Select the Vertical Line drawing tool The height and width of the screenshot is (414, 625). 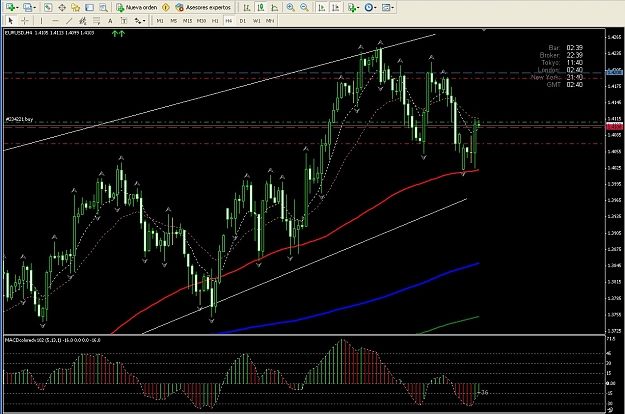[41, 21]
